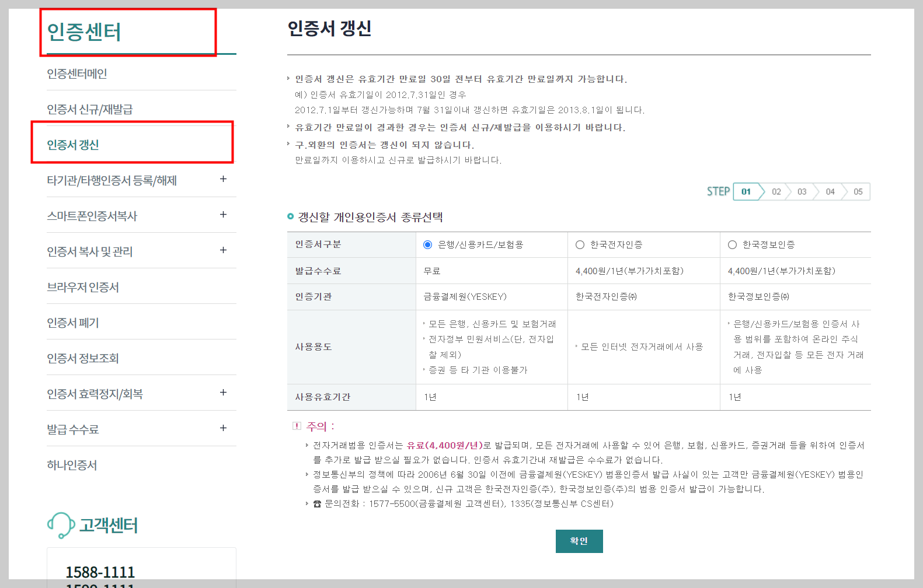This screenshot has width=923, height=588.
Task: Click the 1588-1111 phone number
Action: 100,572
